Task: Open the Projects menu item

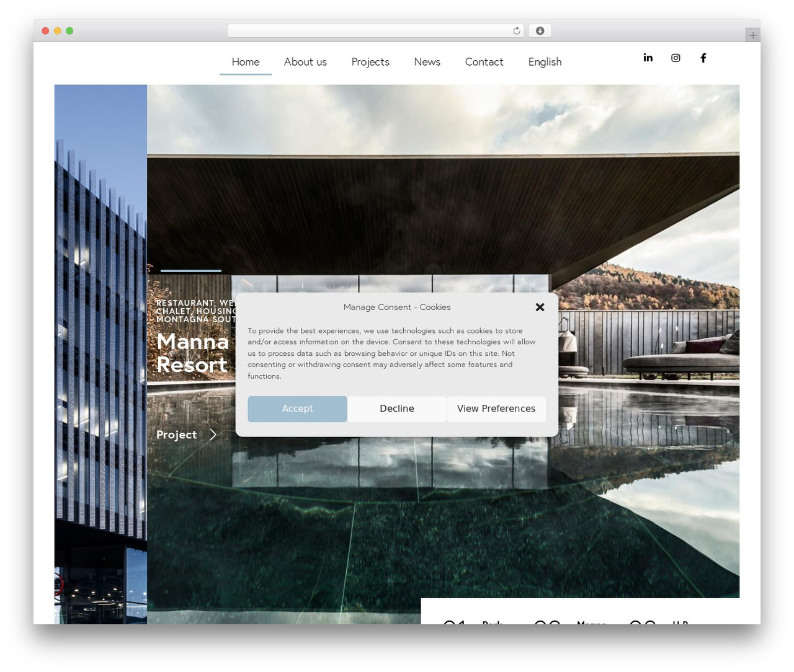Action: (x=370, y=62)
